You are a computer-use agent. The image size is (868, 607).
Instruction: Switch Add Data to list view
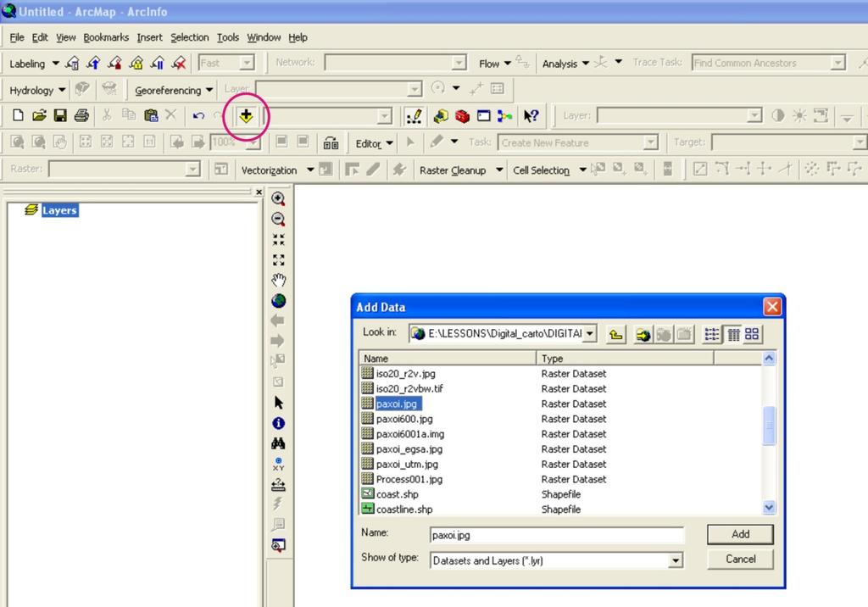coord(712,334)
